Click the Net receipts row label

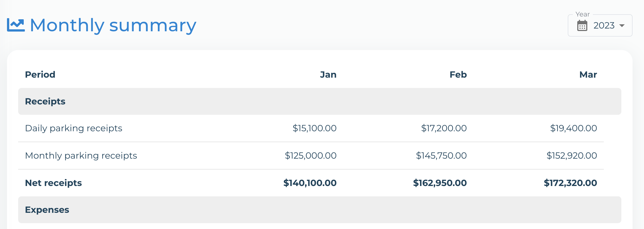[x=53, y=183]
